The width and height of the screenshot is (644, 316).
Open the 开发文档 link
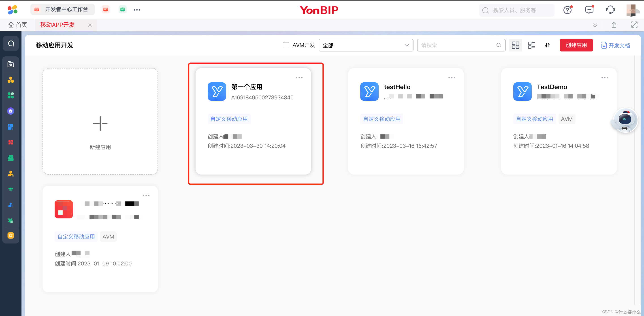point(616,45)
